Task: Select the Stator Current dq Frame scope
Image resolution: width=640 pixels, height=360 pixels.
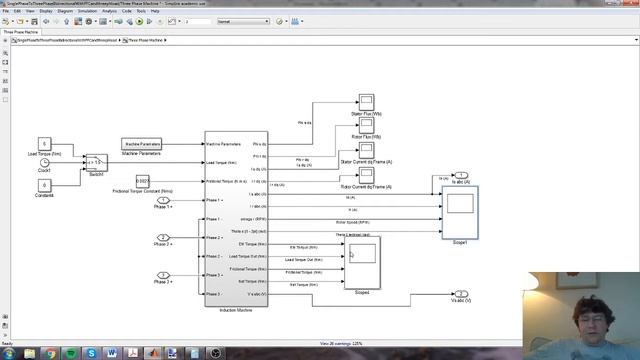Action: pyautogui.click(x=366, y=150)
